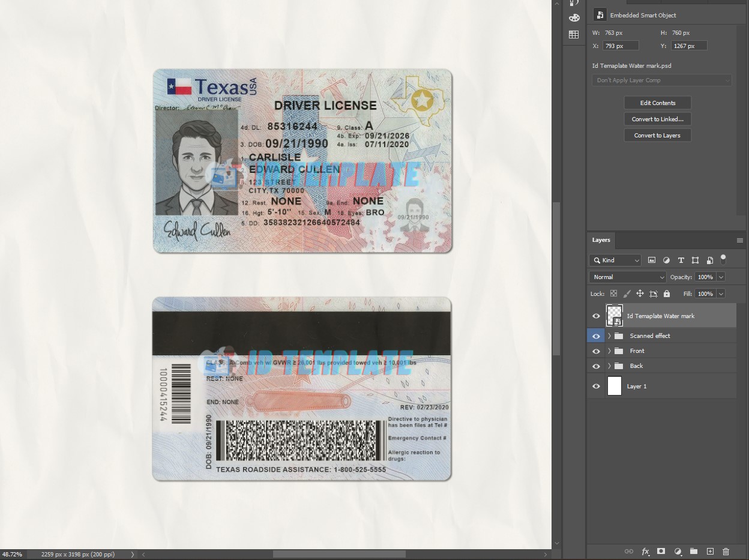
Task: Select the Scanned effect layer name
Action: pos(650,336)
